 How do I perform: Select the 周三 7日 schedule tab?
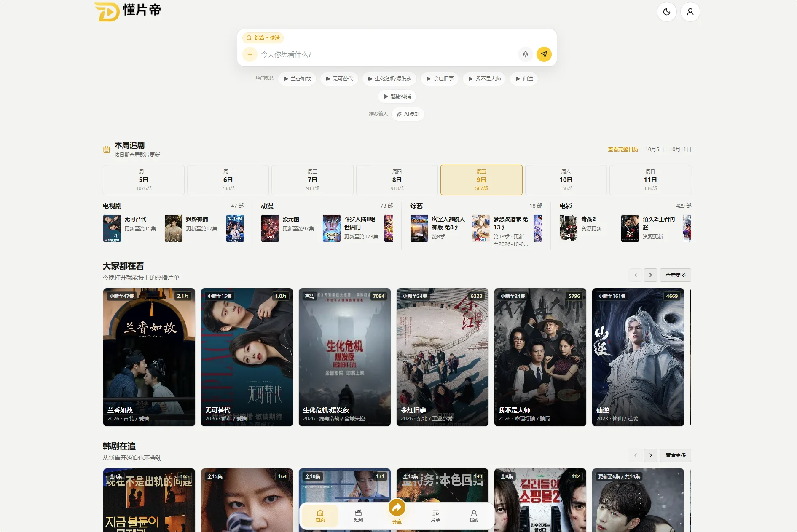tap(312, 180)
